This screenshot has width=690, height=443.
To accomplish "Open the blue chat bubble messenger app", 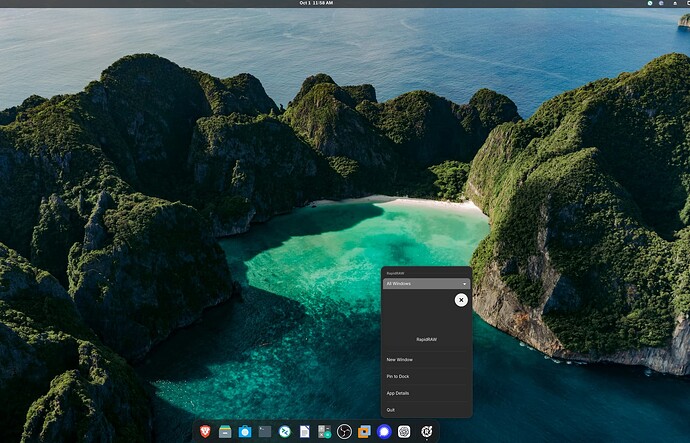I will [x=384, y=432].
